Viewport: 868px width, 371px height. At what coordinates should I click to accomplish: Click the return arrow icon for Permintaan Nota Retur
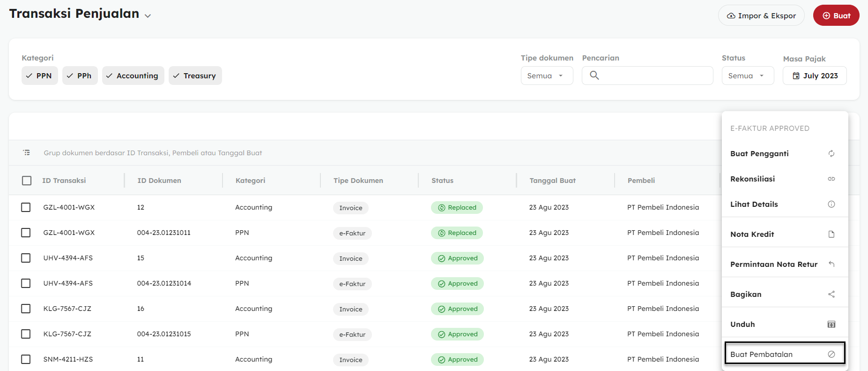[x=831, y=264]
